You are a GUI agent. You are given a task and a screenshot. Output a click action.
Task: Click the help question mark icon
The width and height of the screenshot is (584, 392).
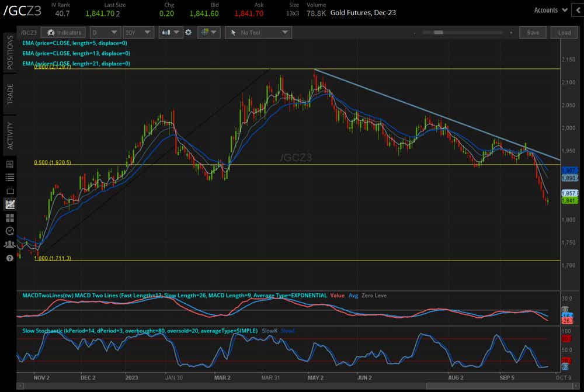9,258
